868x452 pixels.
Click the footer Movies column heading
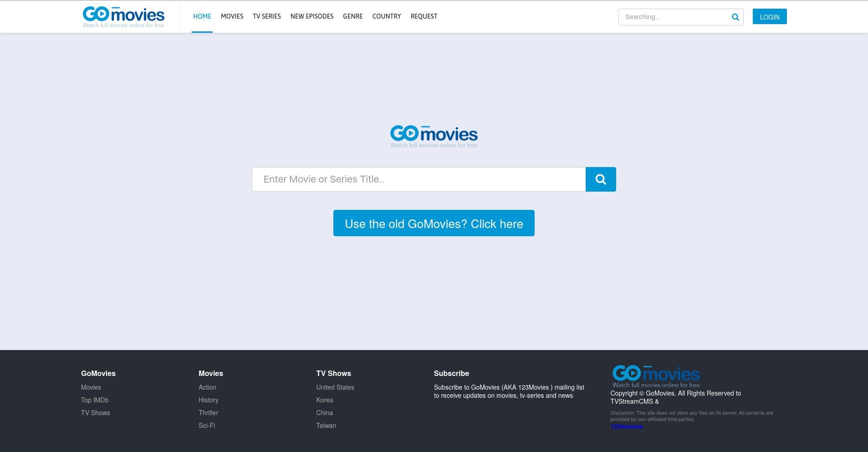tap(211, 373)
